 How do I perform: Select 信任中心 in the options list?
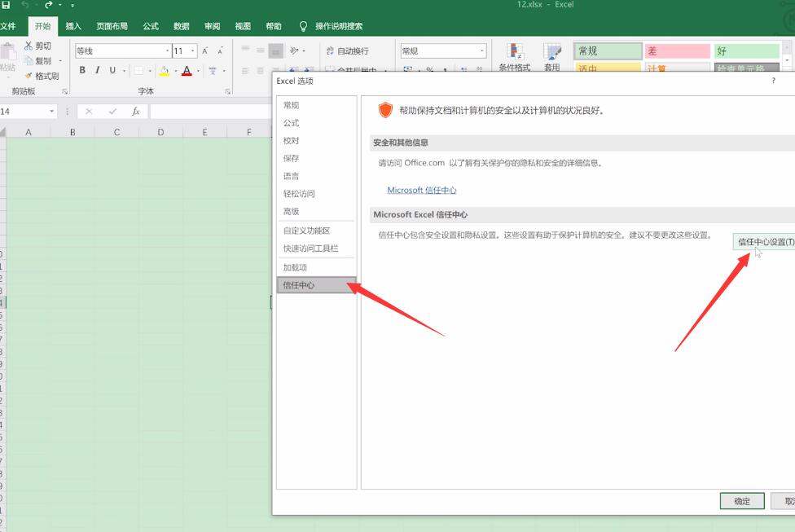point(316,285)
